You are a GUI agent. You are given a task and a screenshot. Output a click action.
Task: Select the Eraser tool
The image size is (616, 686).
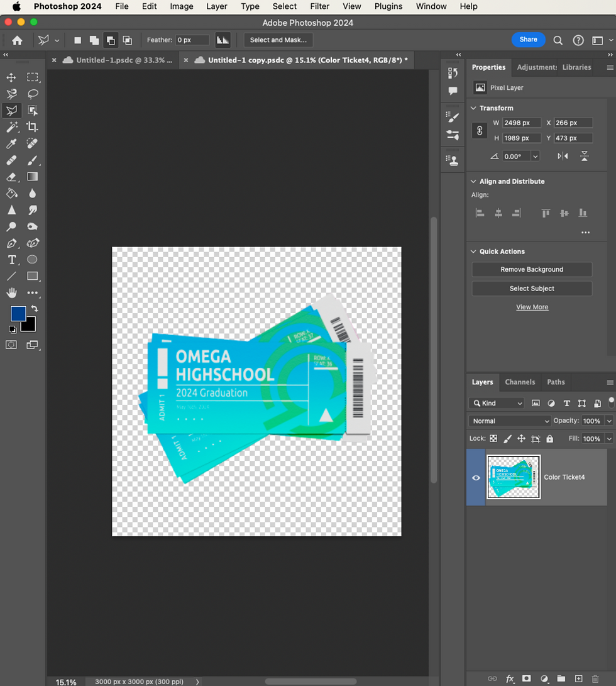[x=11, y=177]
